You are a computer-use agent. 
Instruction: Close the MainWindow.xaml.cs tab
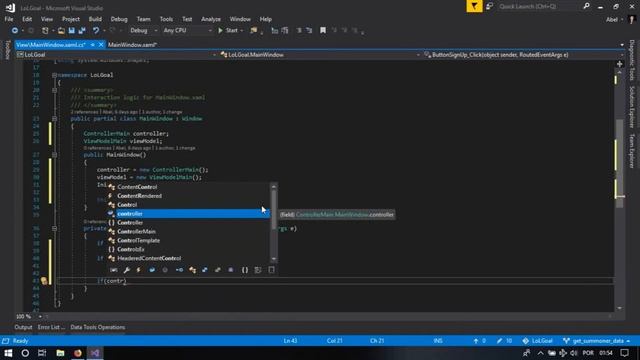pos(101,45)
